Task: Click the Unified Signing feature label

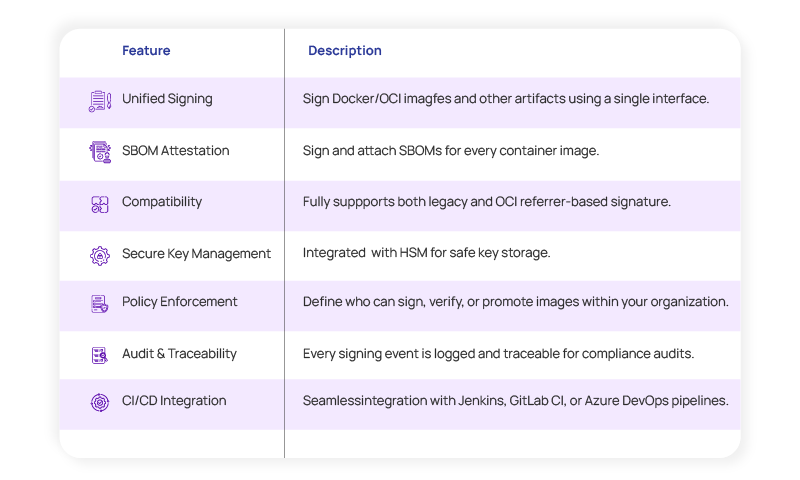Action: coord(167,100)
